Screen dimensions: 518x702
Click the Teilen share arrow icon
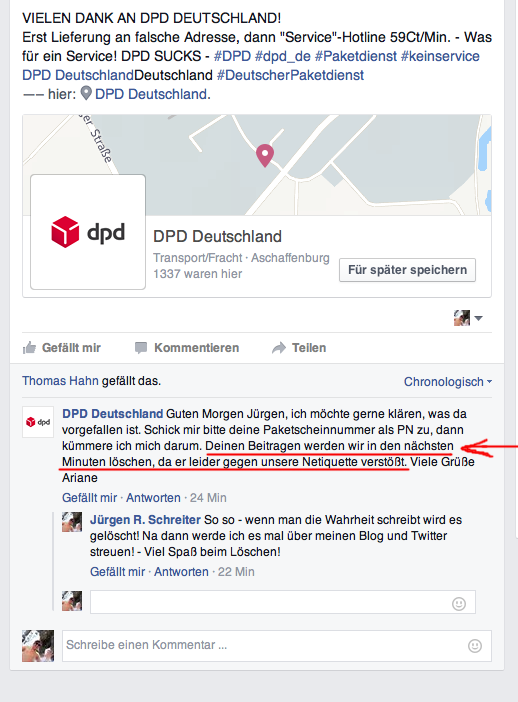point(278,348)
